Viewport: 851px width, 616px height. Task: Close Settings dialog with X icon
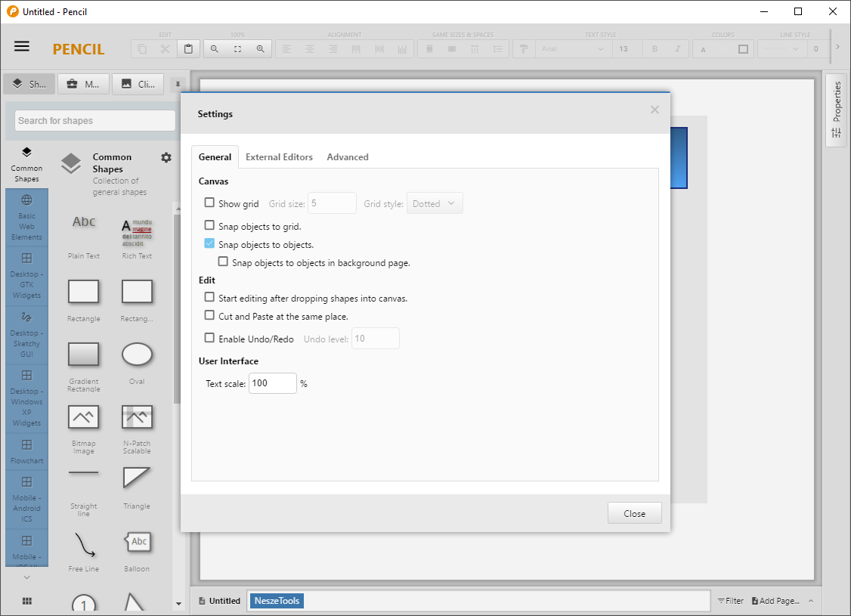pyautogui.click(x=654, y=110)
